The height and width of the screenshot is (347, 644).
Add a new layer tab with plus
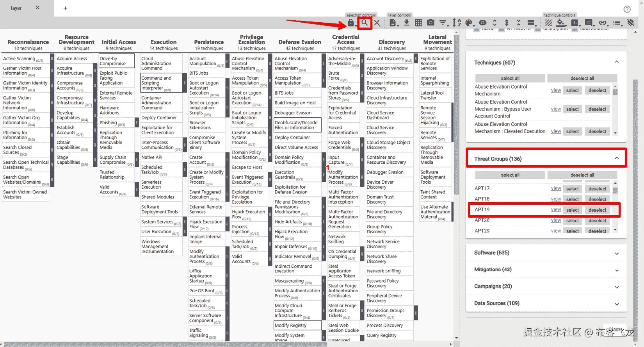click(x=65, y=8)
